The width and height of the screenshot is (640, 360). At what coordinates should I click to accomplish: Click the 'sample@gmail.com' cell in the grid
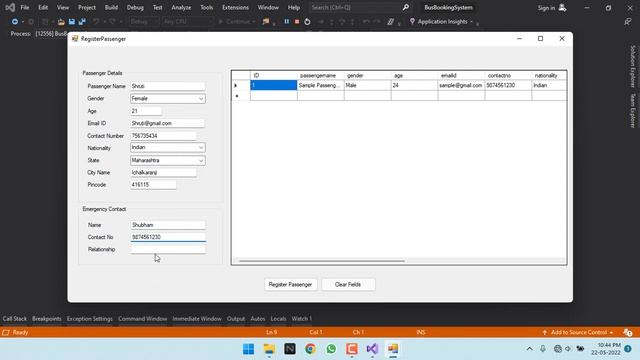pyautogui.click(x=461, y=85)
